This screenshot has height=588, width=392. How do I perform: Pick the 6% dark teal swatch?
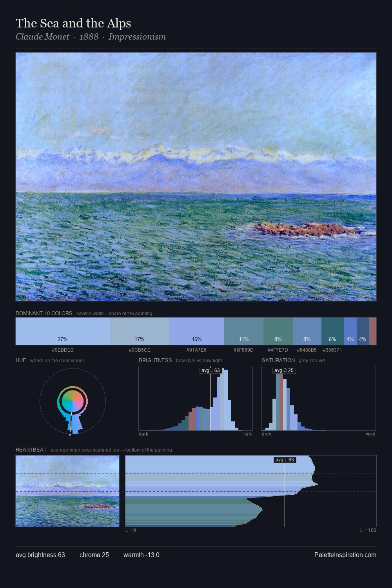pos(332,331)
